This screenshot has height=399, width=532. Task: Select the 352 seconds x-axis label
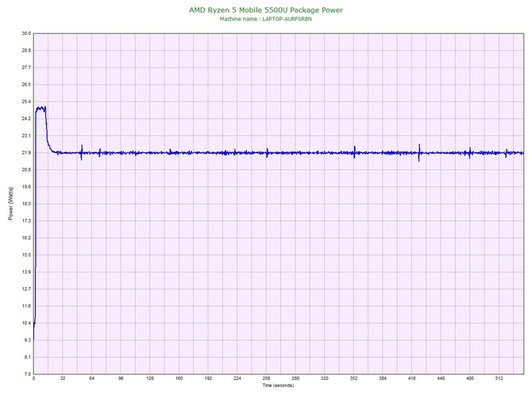(353, 378)
